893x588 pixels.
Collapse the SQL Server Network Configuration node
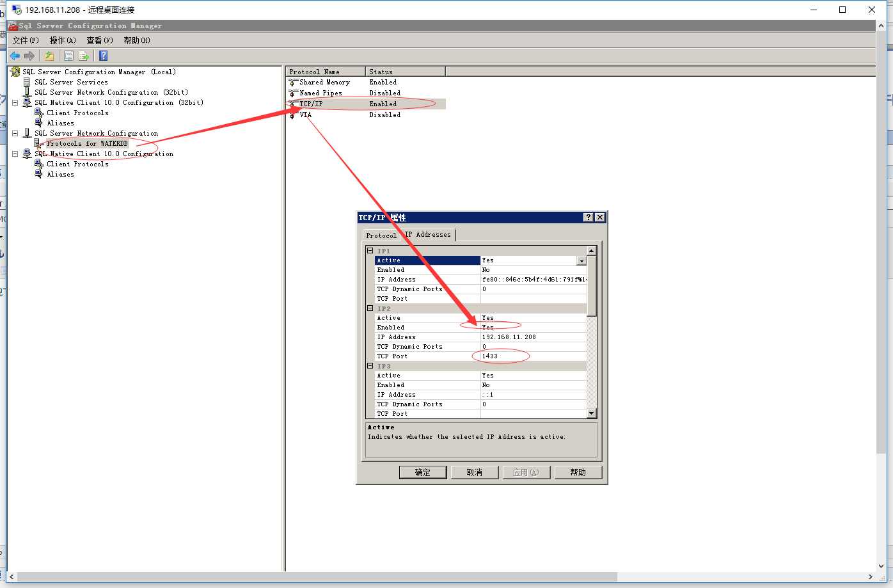15,133
